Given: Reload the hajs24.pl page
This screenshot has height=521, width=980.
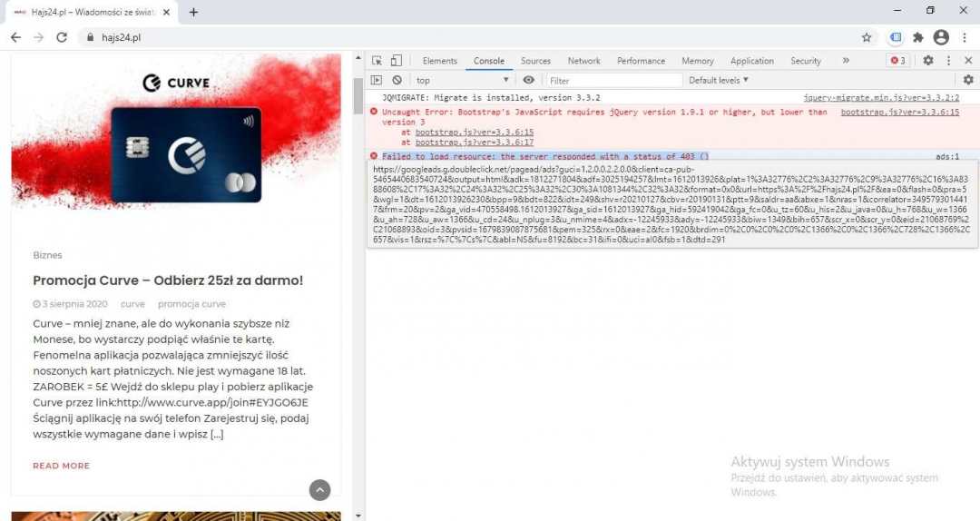Looking at the screenshot, I should [62, 37].
